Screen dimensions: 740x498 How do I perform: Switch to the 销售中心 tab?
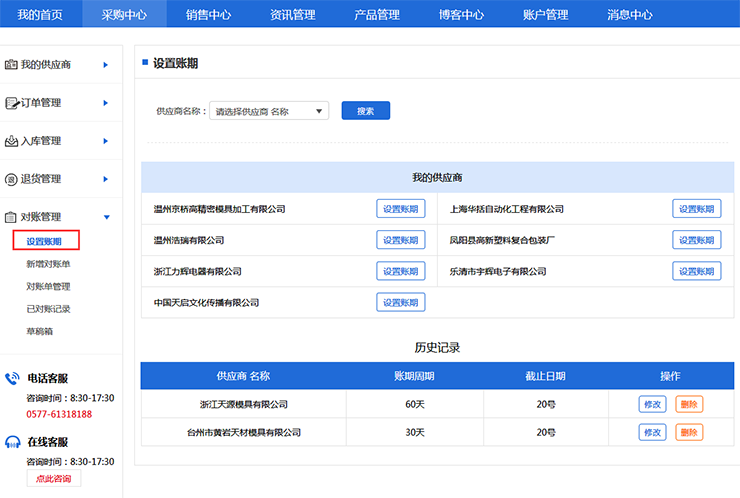click(x=209, y=15)
